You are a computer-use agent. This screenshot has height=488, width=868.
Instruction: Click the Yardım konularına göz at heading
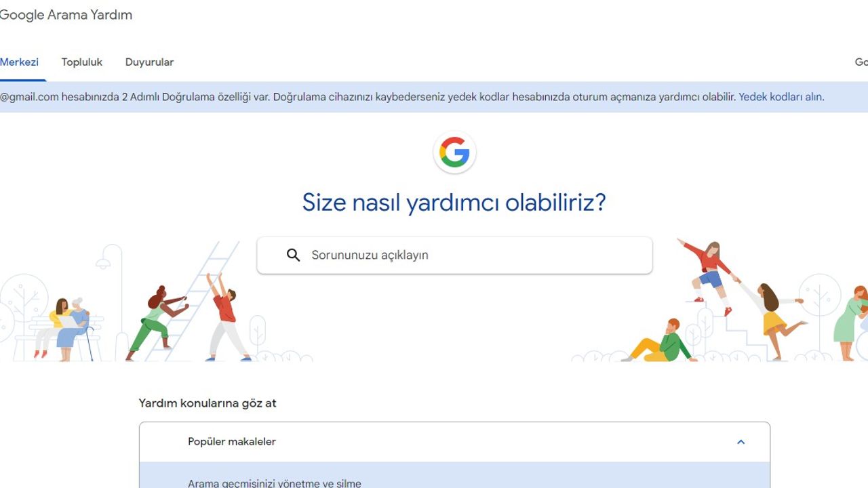point(208,403)
